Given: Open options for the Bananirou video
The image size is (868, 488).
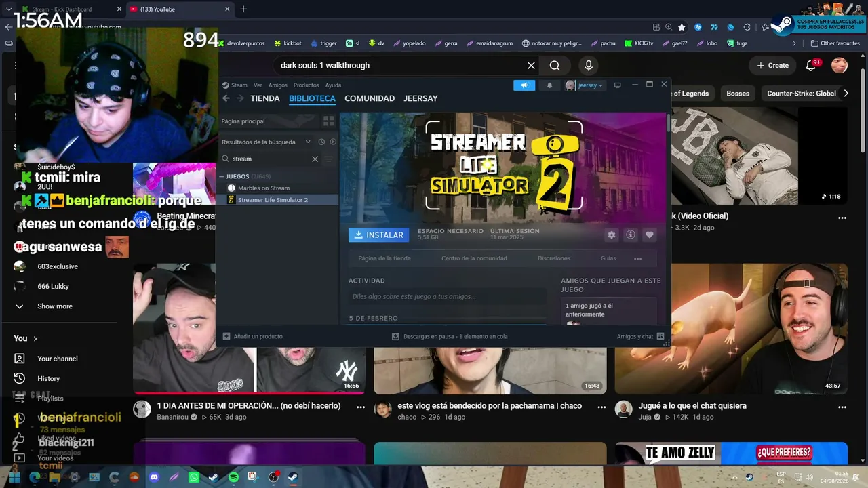Looking at the screenshot, I should click(361, 407).
